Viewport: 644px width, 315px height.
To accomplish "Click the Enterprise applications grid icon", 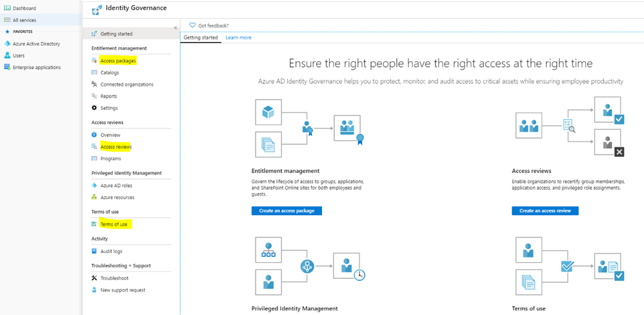I will coord(7,67).
